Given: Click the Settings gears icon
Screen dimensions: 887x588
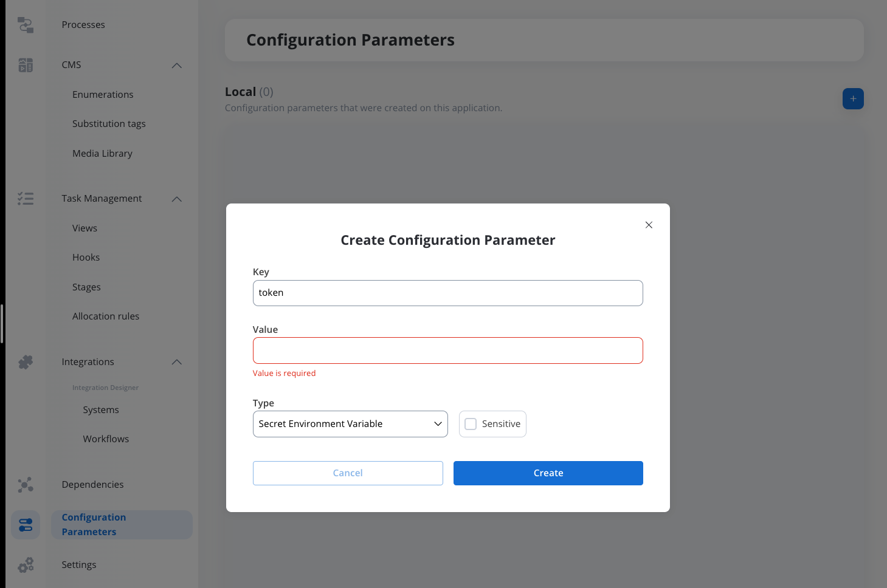Looking at the screenshot, I should coord(26,565).
